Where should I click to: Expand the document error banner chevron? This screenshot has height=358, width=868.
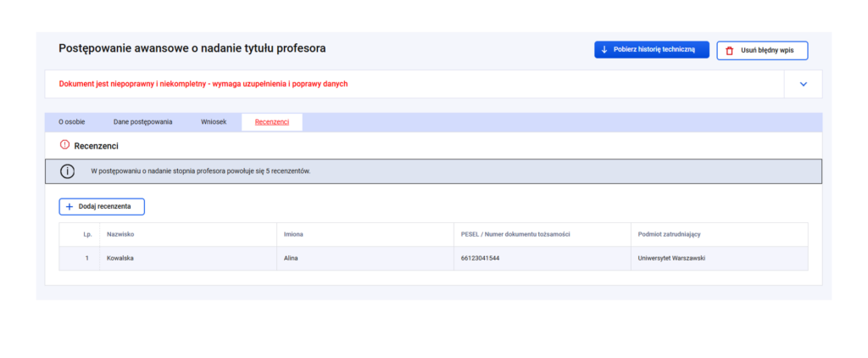(x=804, y=84)
